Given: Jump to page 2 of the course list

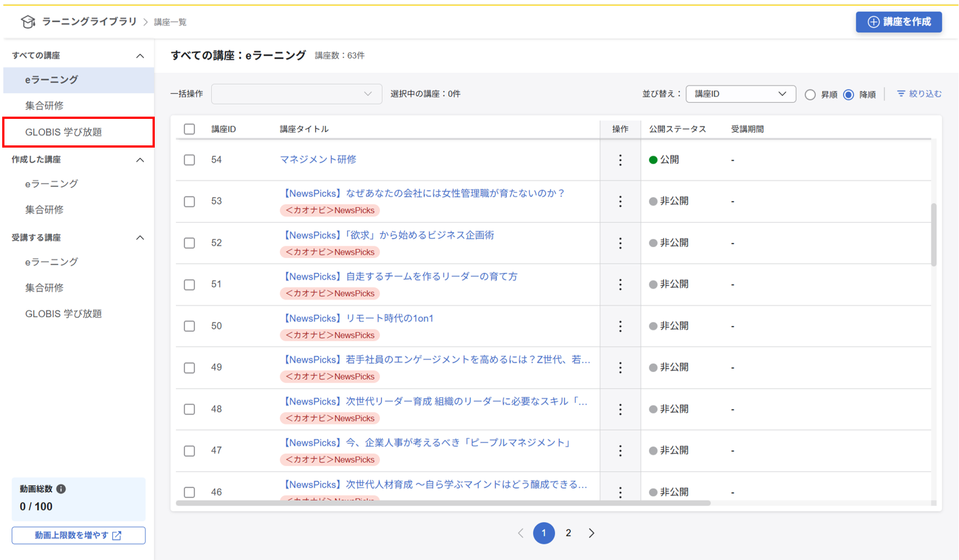Looking at the screenshot, I should click(x=568, y=533).
